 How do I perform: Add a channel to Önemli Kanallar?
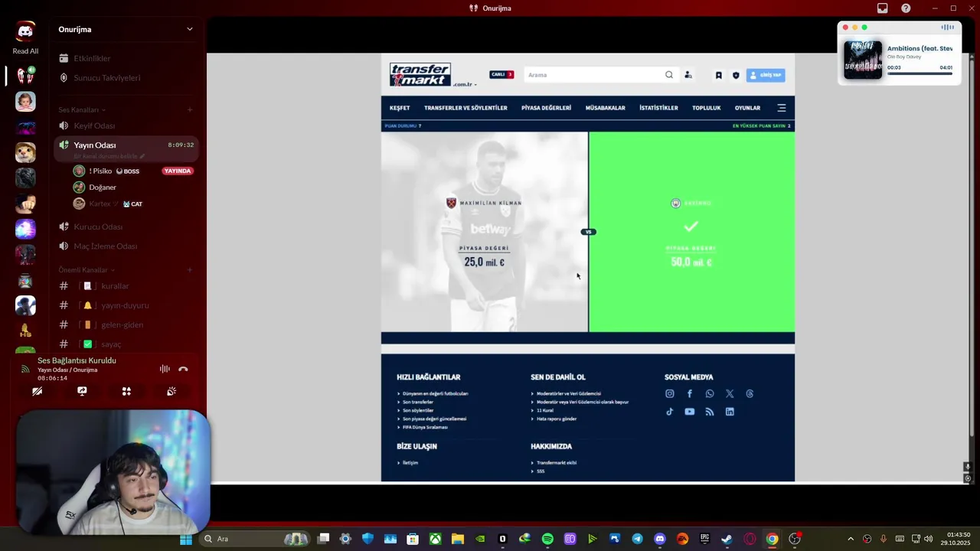pyautogui.click(x=190, y=269)
